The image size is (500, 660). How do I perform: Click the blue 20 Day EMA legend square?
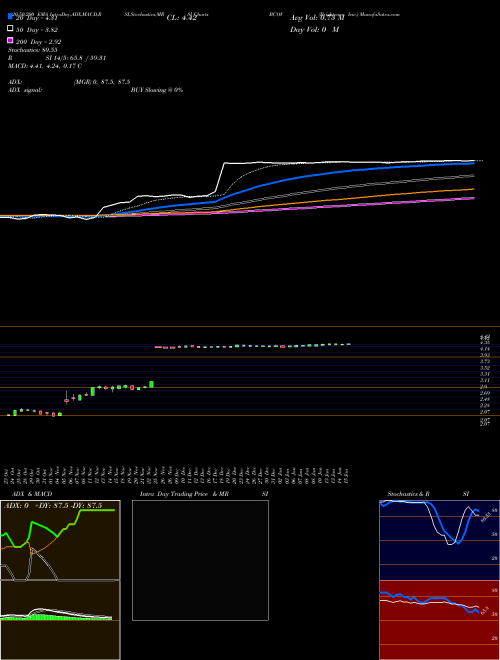(x=10, y=16)
